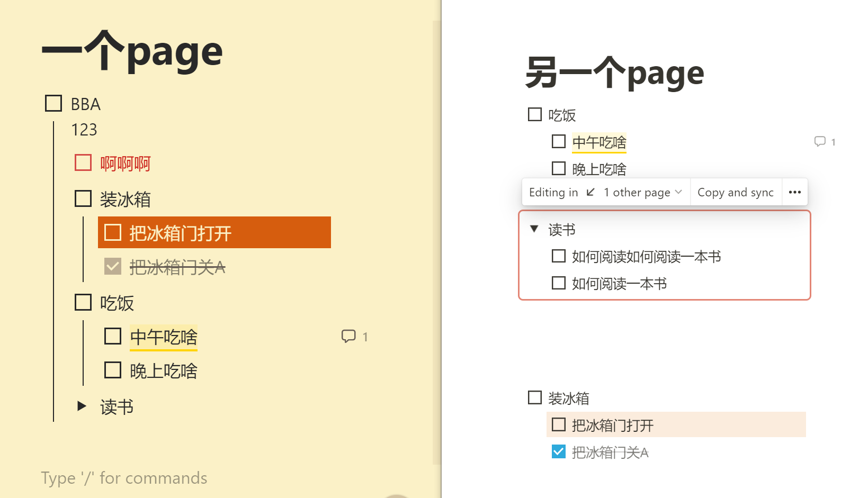Uncheck the blue 把冰箱门关A checkbox
This screenshot has height=498, width=868.
558,451
